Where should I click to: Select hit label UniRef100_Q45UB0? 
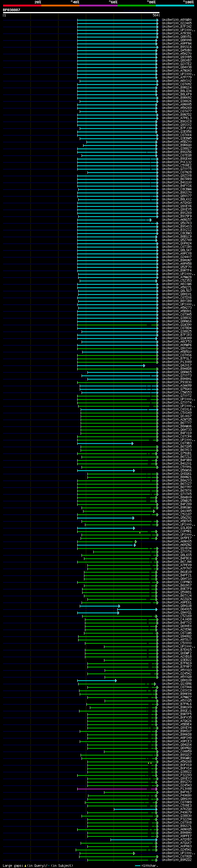point(176,50)
